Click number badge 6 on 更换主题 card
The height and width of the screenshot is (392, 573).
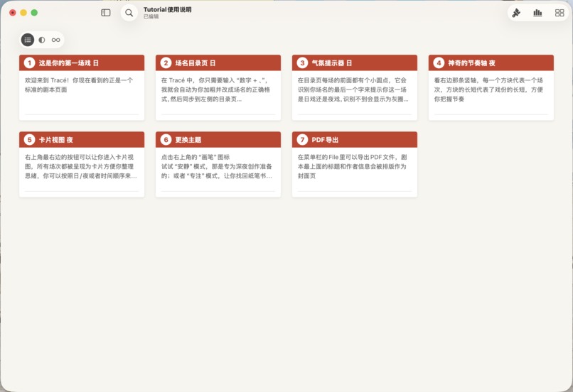(166, 139)
